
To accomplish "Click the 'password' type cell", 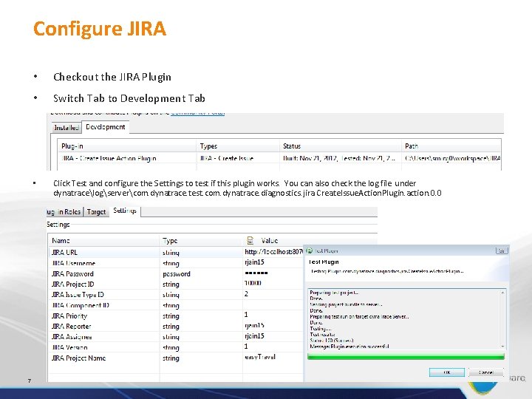I will point(177,274).
